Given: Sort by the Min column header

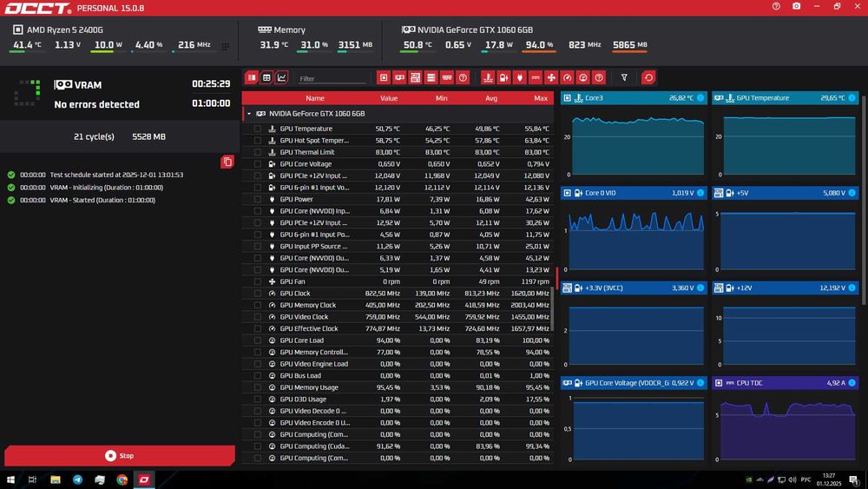Looking at the screenshot, I should coord(441,98).
